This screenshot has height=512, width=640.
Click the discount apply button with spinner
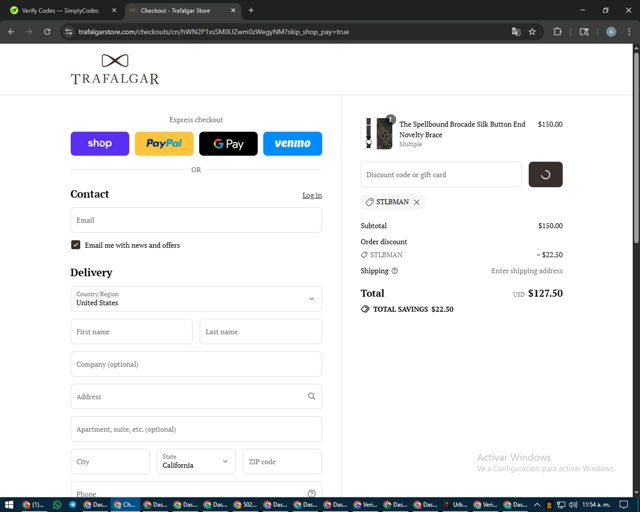pos(545,174)
